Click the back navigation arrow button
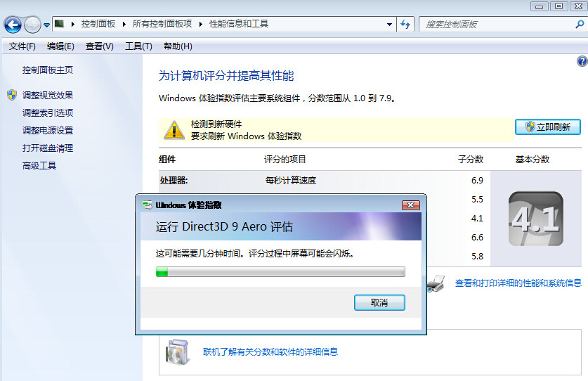Viewport: 588px width, 381px height. (x=13, y=25)
